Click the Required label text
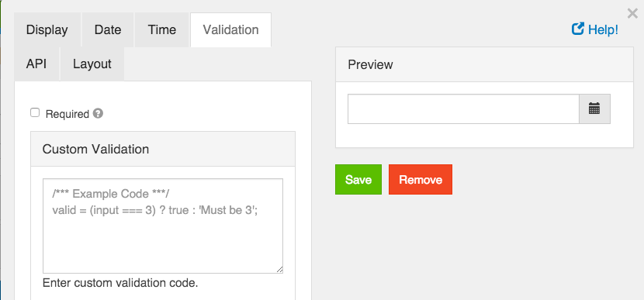This screenshot has height=300, width=644. pos(68,114)
